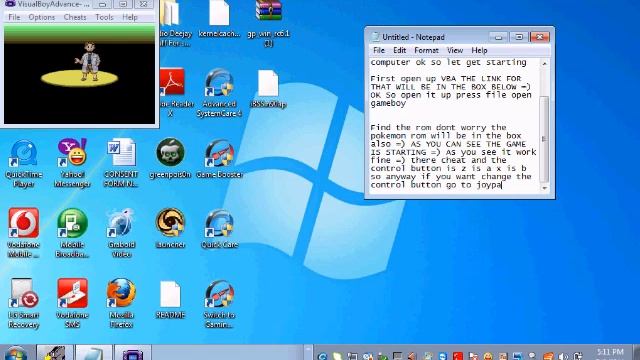Open the QuickTime Player desktop shortcut

coord(24,163)
